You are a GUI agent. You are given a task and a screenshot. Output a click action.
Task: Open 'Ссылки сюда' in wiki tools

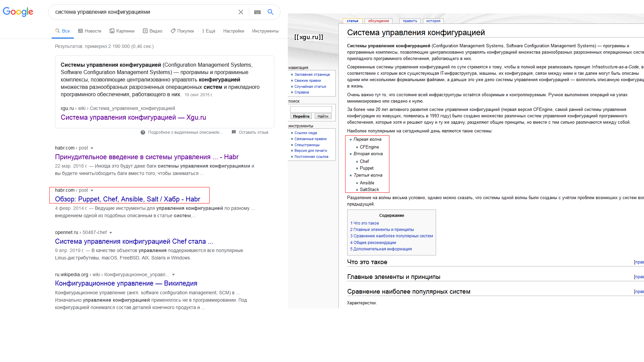pyautogui.click(x=306, y=133)
